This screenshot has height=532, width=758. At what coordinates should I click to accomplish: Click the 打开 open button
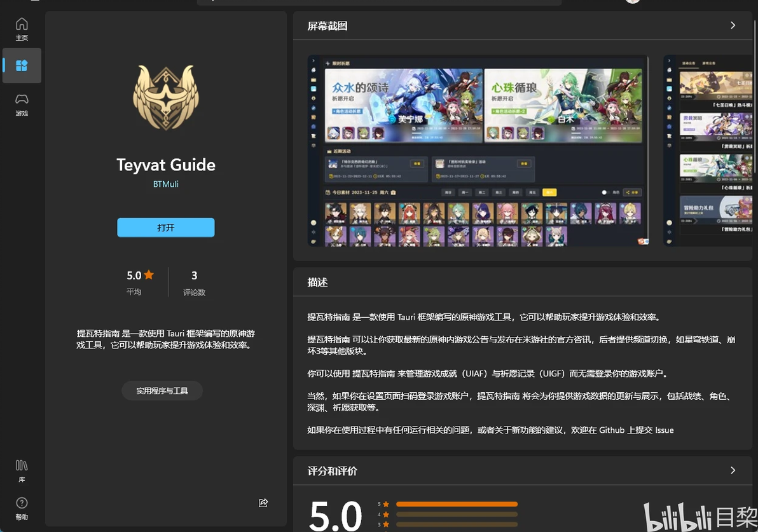click(x=166, y=228)
